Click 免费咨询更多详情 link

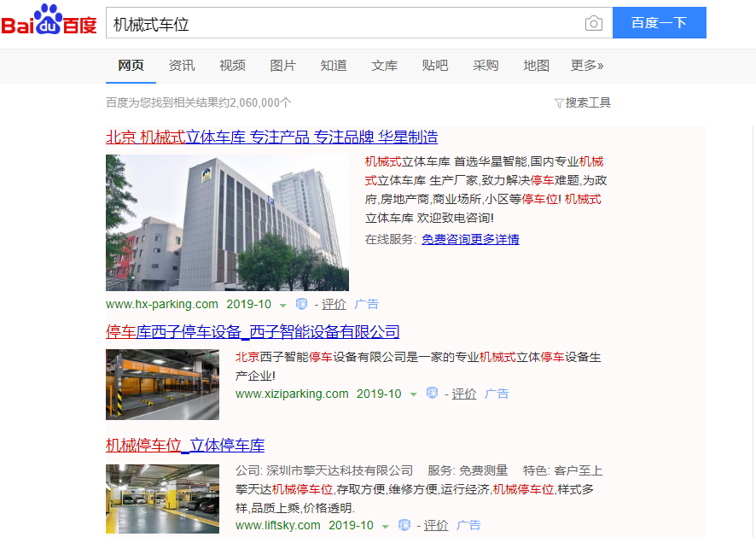pyautogui.click(x=470, y=239)
